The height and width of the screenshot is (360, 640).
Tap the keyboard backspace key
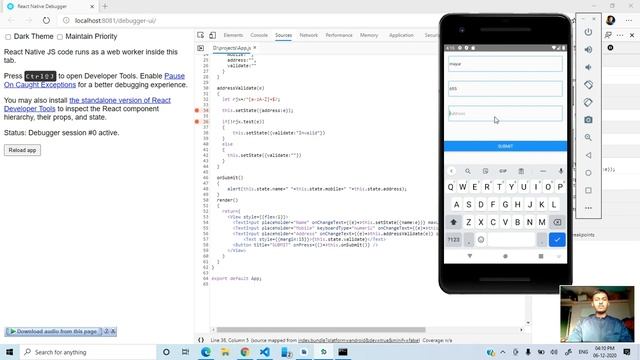[x=557, y=222]
